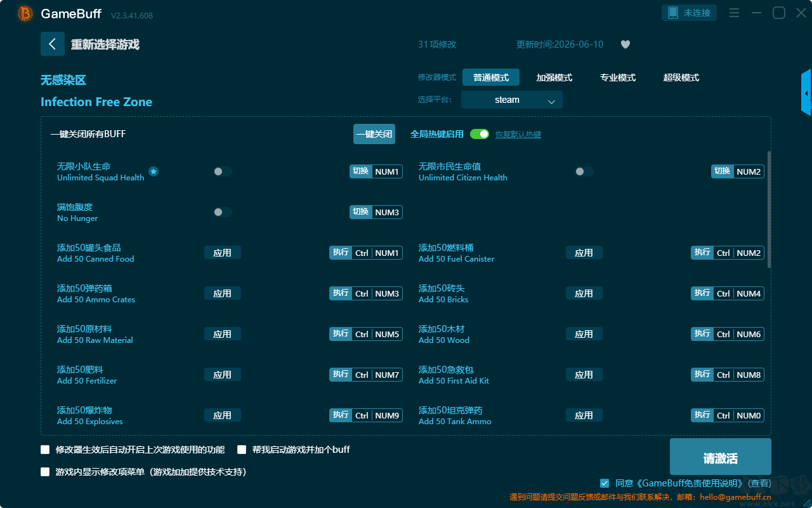
Task: Click NUM1 hotkey for Unlimited Squad Health
Action: [x=376, y=171]
